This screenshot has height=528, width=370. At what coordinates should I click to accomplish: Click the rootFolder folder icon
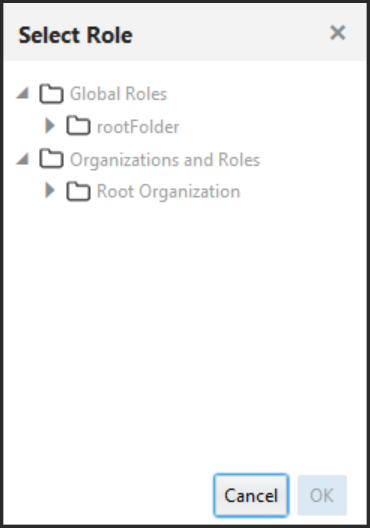(x=78, y=126)
